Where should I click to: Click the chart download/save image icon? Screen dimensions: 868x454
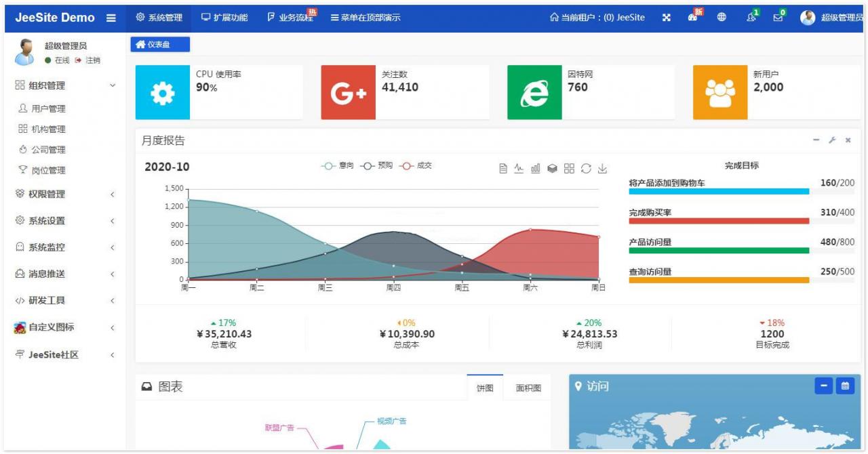click(602, 167)
